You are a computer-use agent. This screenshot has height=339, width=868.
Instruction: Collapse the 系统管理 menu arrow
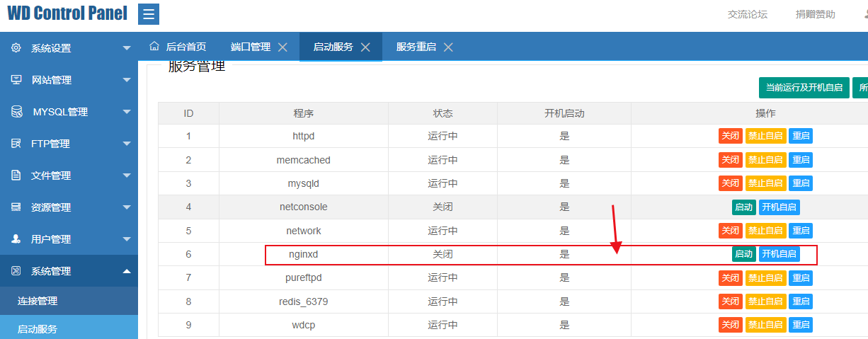(127, 271)
